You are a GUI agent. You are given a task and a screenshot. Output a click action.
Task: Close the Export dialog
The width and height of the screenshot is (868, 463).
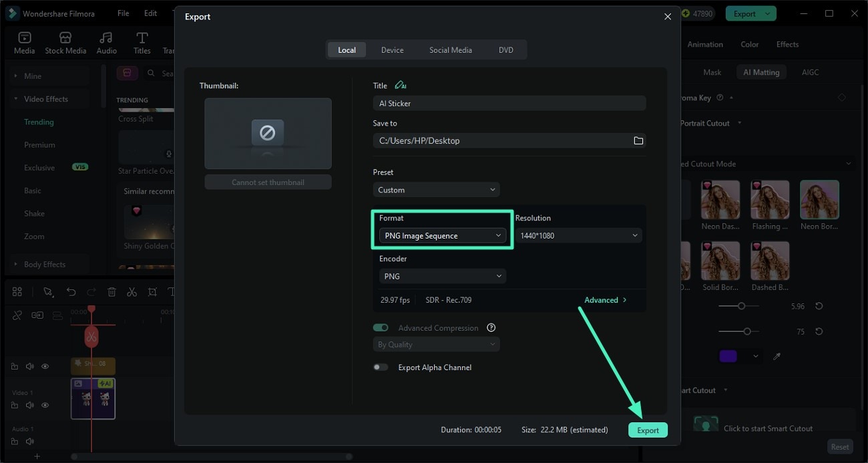click(668, 17)
